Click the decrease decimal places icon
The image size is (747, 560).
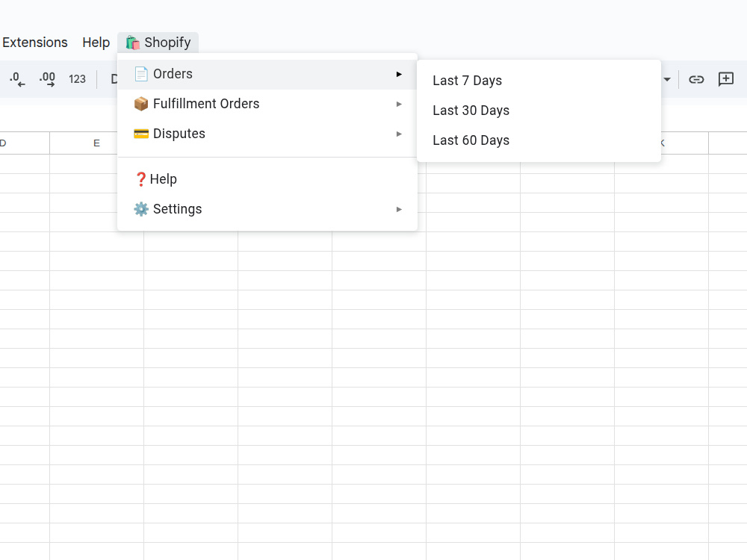point(17,79)
